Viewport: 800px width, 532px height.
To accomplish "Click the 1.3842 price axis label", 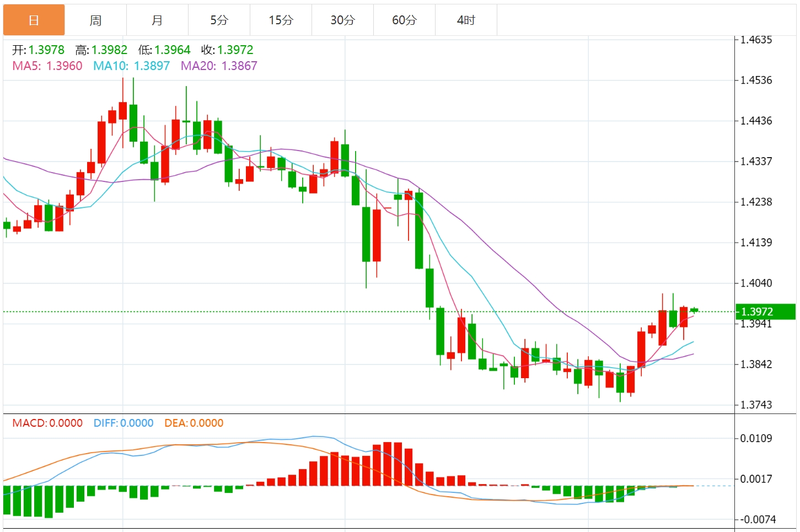I will pyautogui.click(x=756, y=364).
